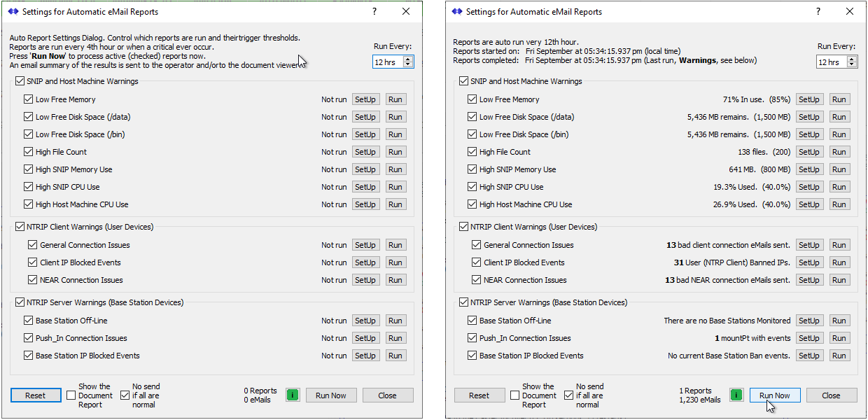Click the help question mark in right dialog
The image size is (868, 420).
pyautogui.click(x=818, y=12)
